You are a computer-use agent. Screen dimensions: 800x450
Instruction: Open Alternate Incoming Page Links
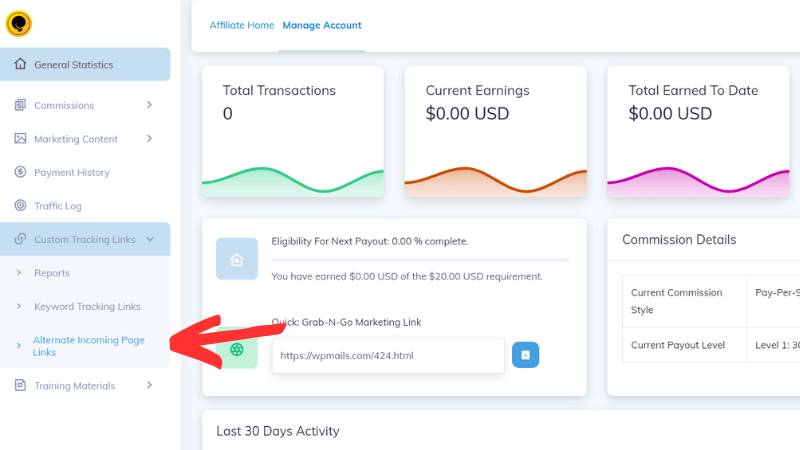[88, 346]
